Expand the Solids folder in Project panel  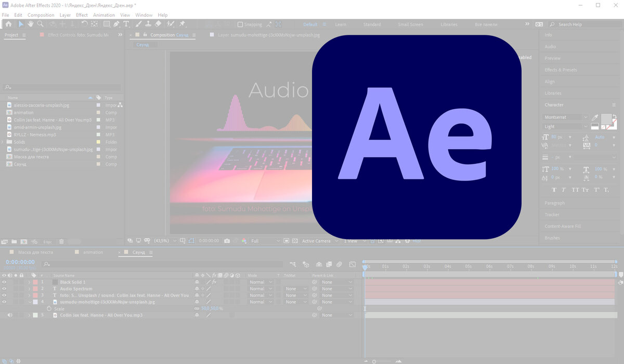3,142
